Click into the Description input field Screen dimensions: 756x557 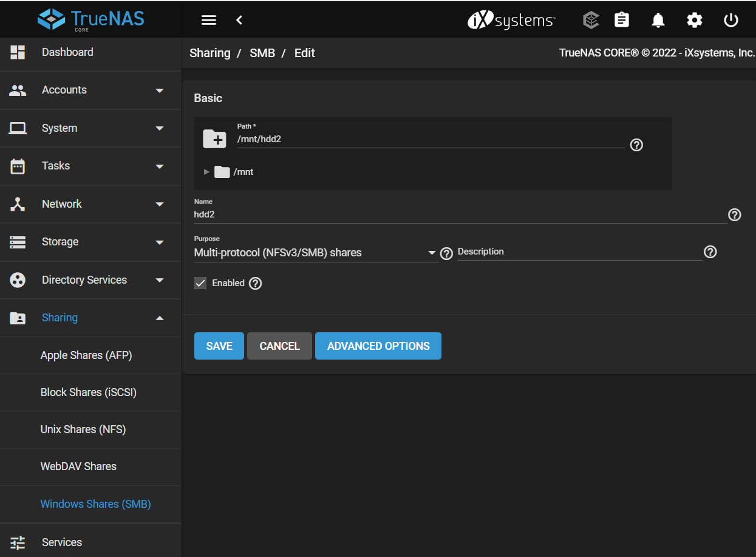pyautogui.click(x=579, y=252)
